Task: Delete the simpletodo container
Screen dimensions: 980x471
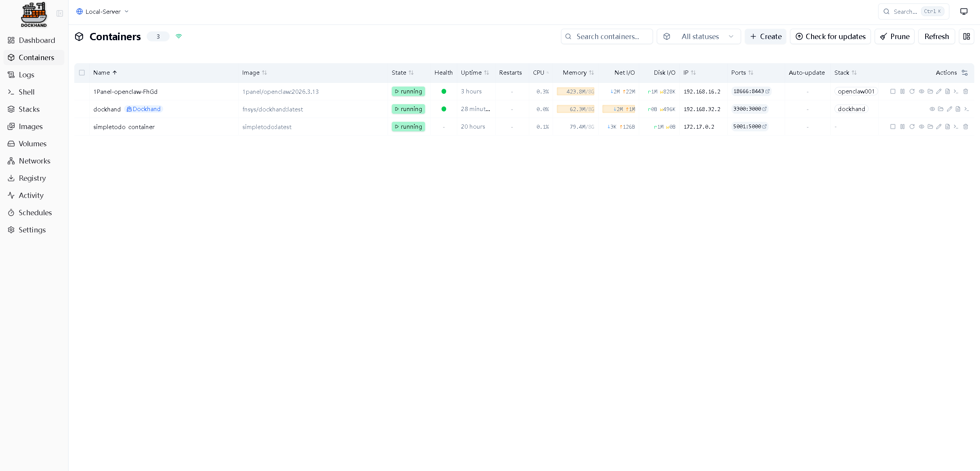Action: [965, 127]
